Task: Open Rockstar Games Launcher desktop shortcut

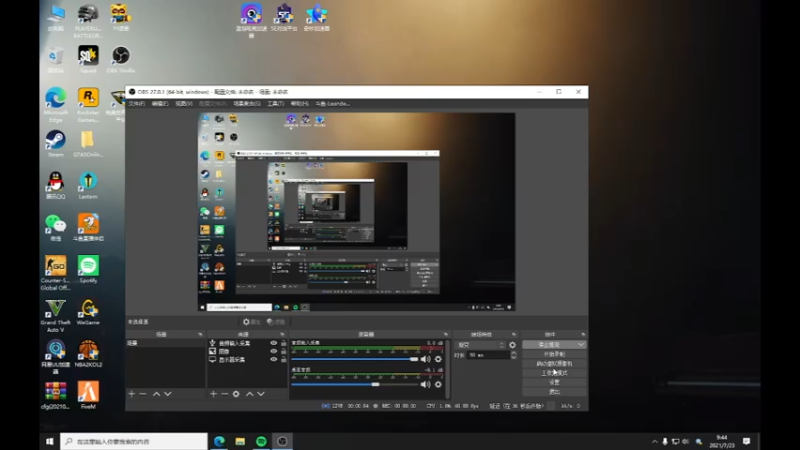Action: 88,105
